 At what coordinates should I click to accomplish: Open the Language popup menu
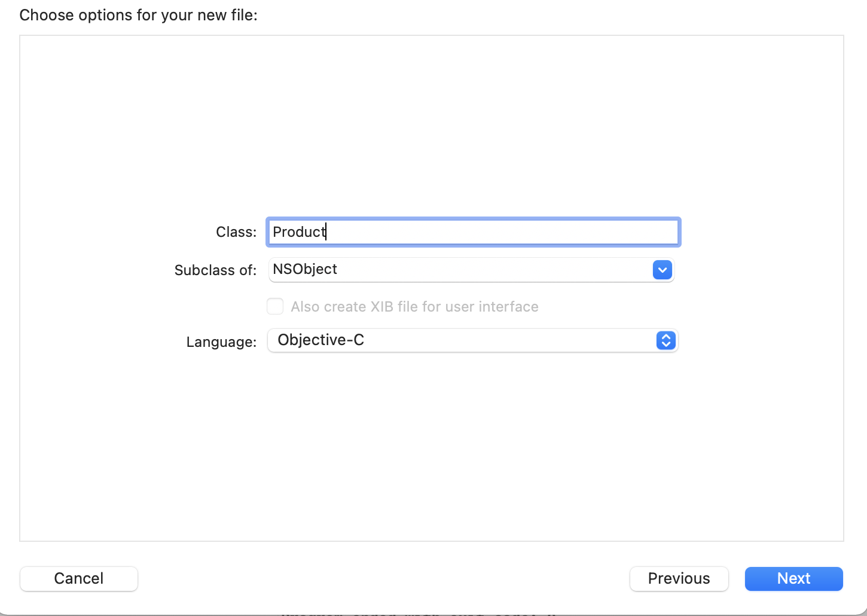coord(472,340)
